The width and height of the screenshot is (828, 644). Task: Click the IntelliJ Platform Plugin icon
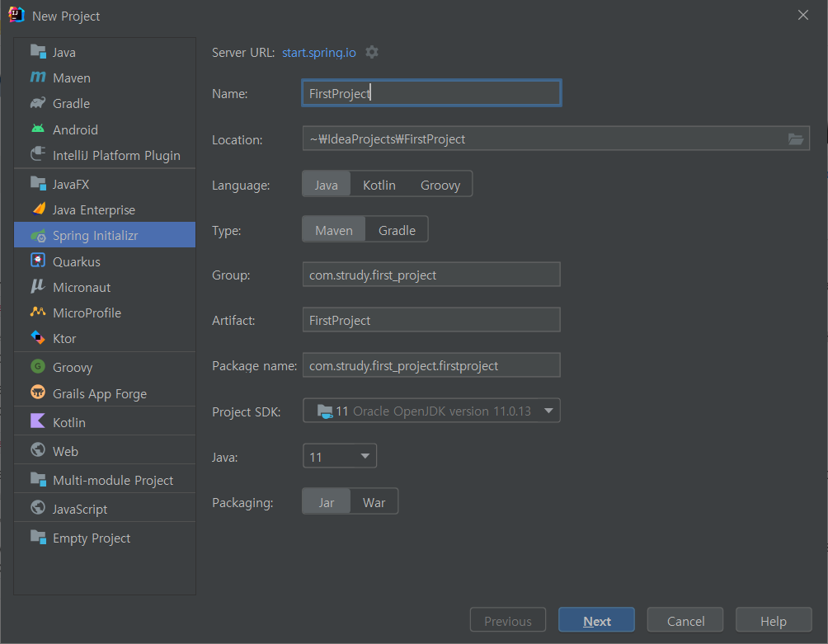pos(38,155)
